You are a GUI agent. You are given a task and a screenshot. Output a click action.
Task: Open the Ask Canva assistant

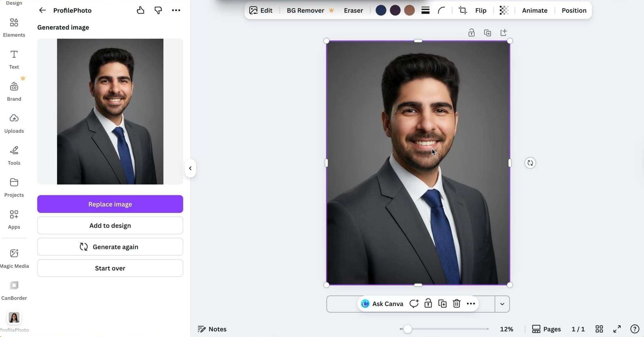coord(381,304)
